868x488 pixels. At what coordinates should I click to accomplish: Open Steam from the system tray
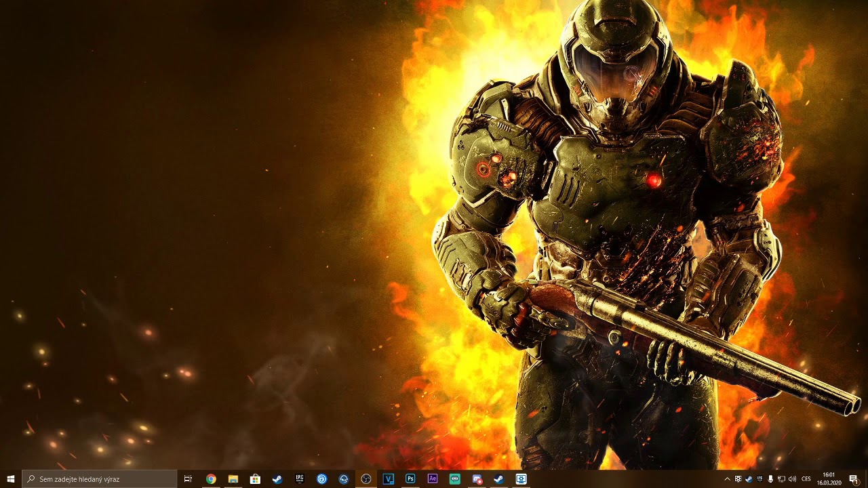[749, 479]
